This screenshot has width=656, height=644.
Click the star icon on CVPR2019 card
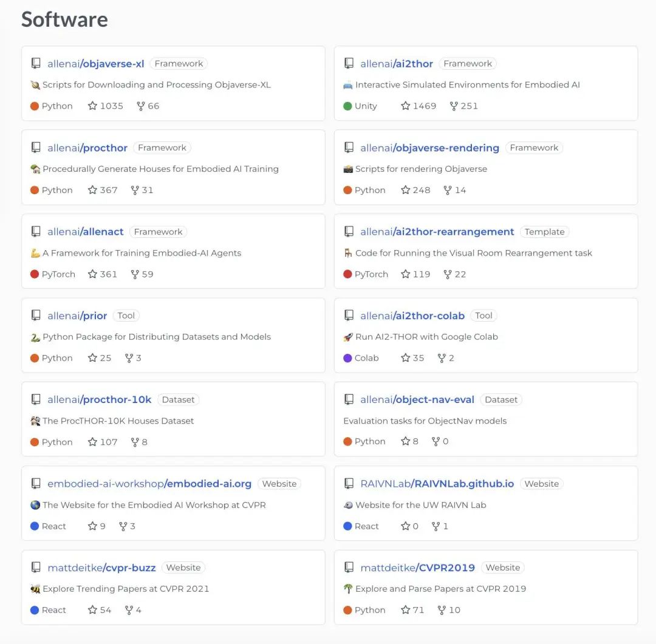[406, 610]
